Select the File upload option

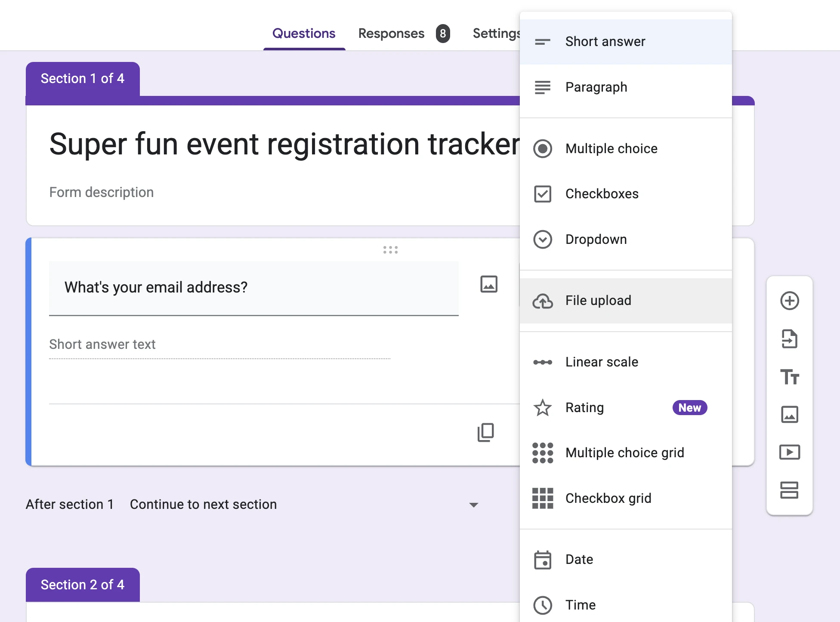(598, 301)
